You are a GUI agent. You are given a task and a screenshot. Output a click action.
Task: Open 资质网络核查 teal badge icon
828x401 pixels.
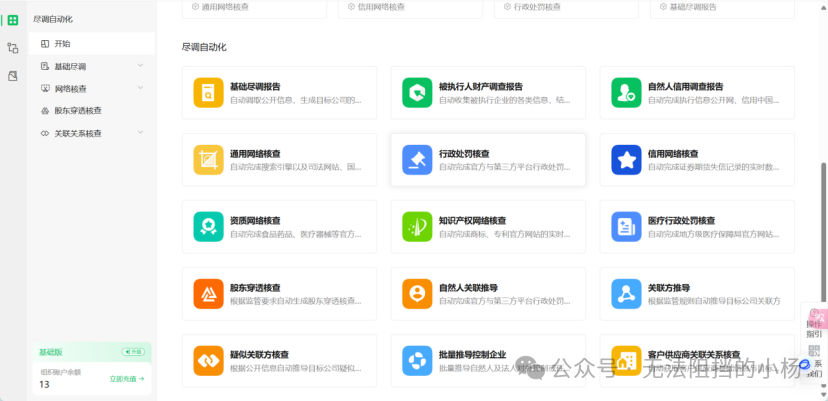[208, 227]
